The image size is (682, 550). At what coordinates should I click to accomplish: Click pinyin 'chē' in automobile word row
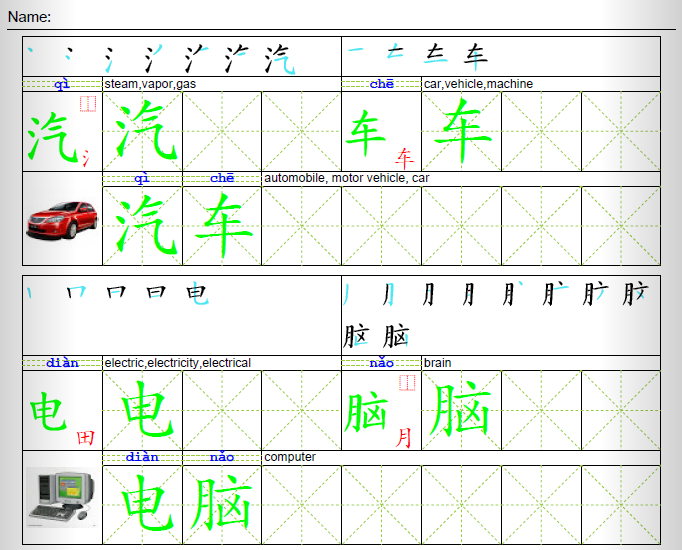222,178
